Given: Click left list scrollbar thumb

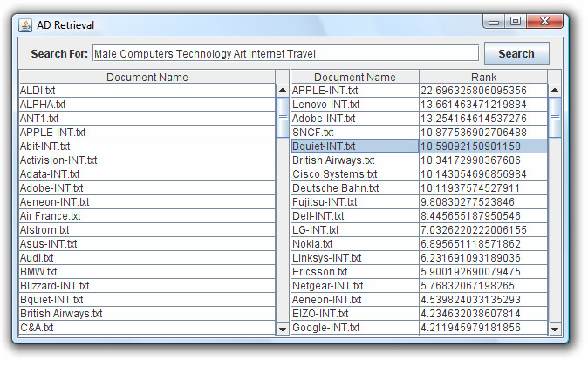Looking at the screenshot, I should pos(283,118).
